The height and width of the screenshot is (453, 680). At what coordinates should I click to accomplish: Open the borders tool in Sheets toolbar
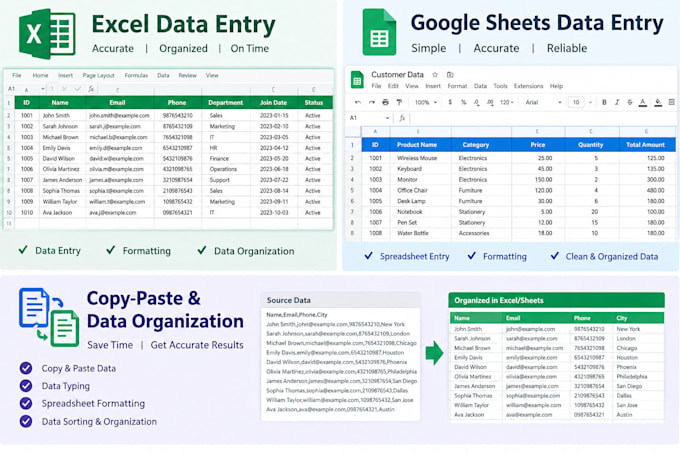tap(671, 102)
